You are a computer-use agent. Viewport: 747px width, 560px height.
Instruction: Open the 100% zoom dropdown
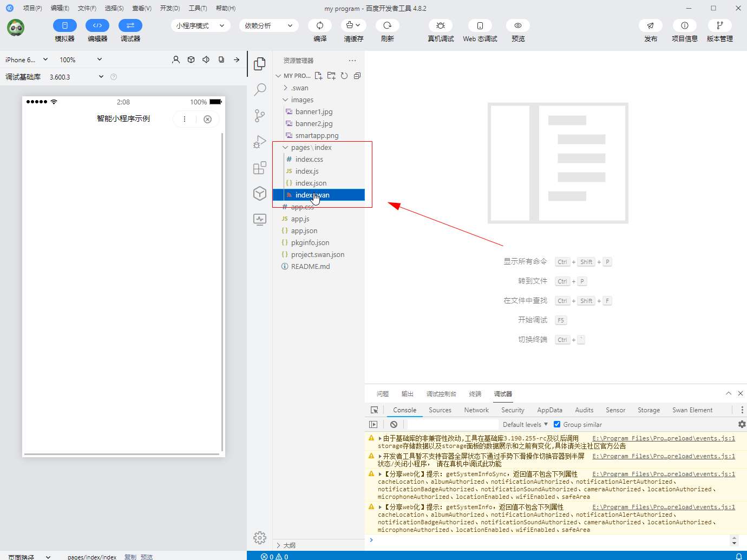tap(81, 60)
